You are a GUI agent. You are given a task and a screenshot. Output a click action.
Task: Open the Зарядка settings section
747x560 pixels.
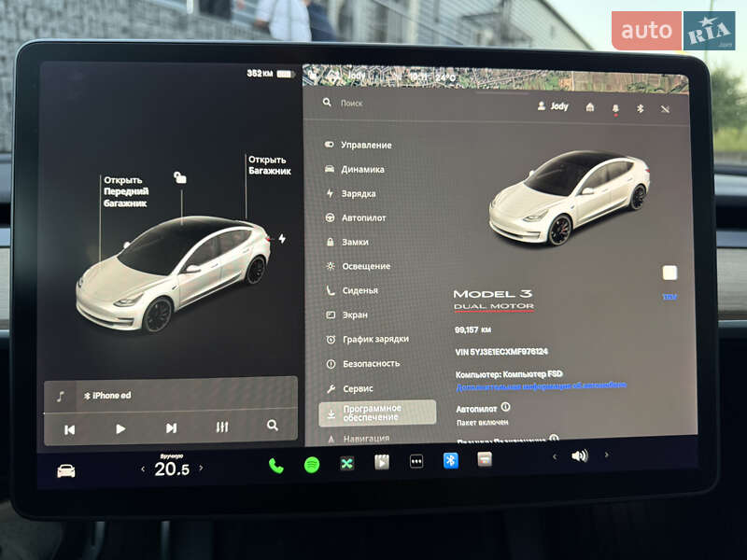pos(358,193)
